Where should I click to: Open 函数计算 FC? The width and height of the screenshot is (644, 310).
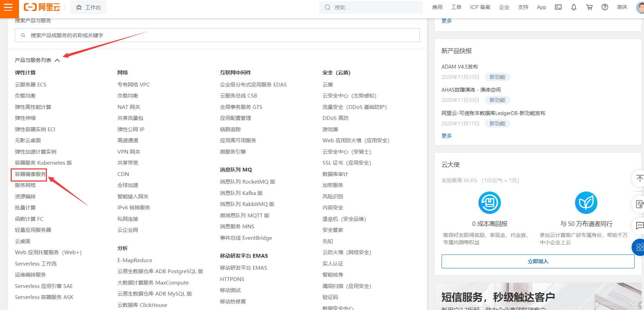pos(29,219)
